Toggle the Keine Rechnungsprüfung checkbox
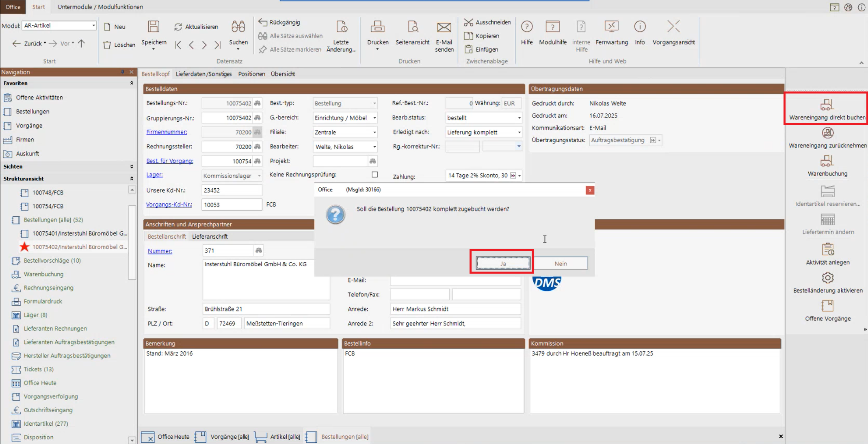The image size is (868, 444). (x=374, y=174)
